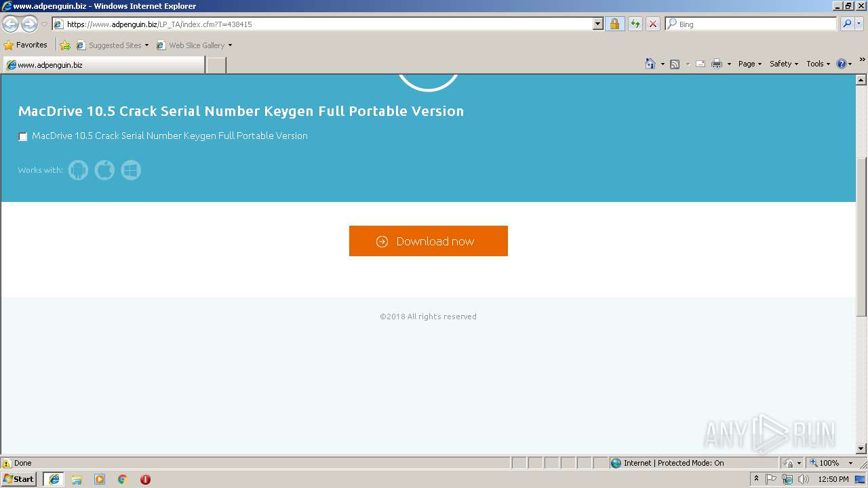Image resolution: width=868 pixels, height=488 pixels.
Task: Click the Refresh page icon
Action: [635, 24]
